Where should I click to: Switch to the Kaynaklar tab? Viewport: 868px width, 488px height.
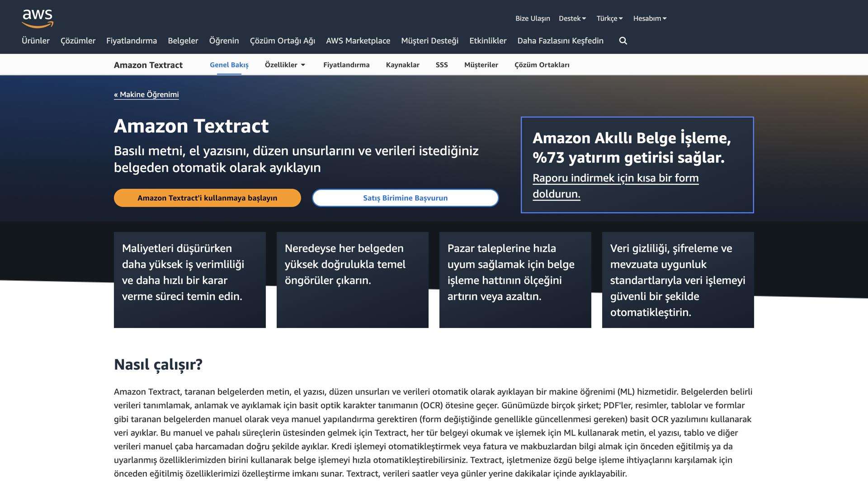coord(402,65)
